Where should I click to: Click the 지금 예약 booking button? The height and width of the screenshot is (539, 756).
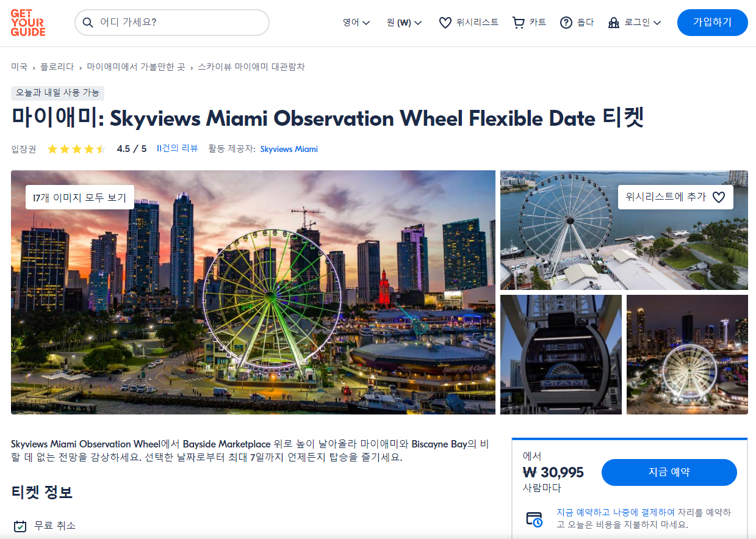coord(669,472)
